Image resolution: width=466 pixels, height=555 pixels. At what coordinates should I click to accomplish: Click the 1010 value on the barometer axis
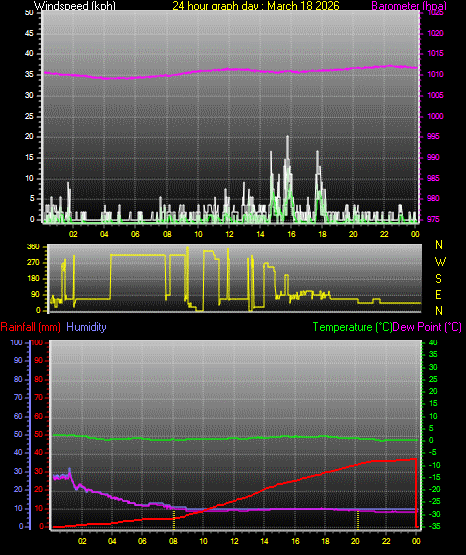[x=436, y=74]
